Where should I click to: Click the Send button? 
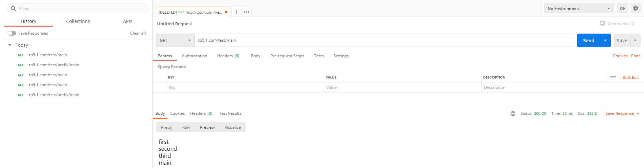588,40
